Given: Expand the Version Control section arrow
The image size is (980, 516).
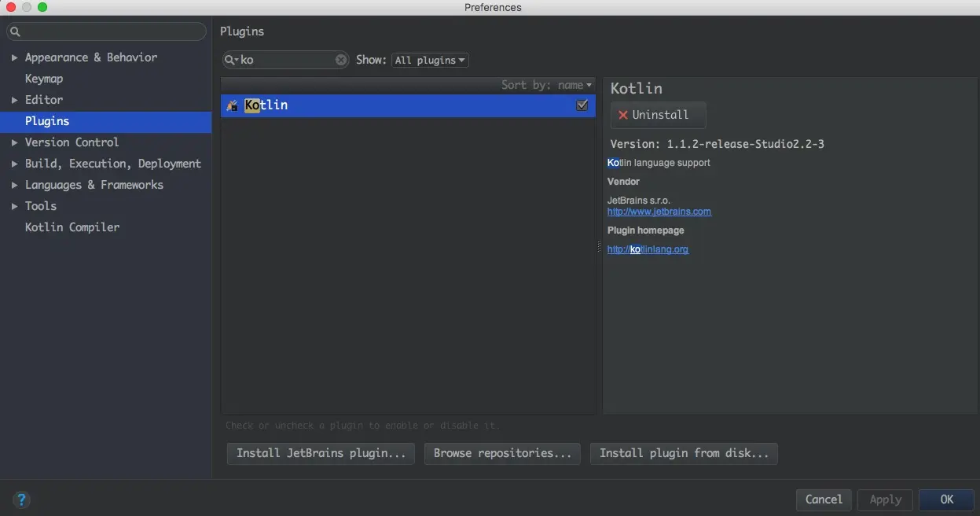Looking at the screenshot, I should tap(14, 142).
